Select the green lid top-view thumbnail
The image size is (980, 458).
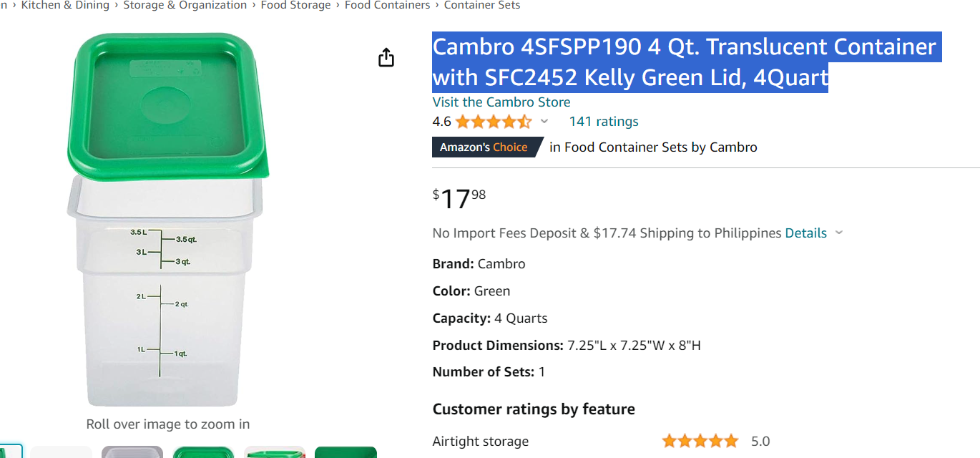coord(203,452)
